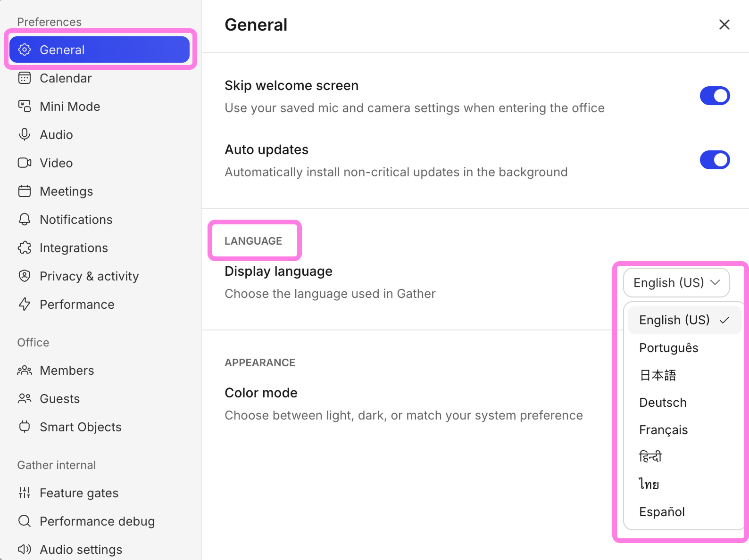This screenshot has width=749, height=560.
Task: Click the General page heading
Action: [x=256, y=25]
